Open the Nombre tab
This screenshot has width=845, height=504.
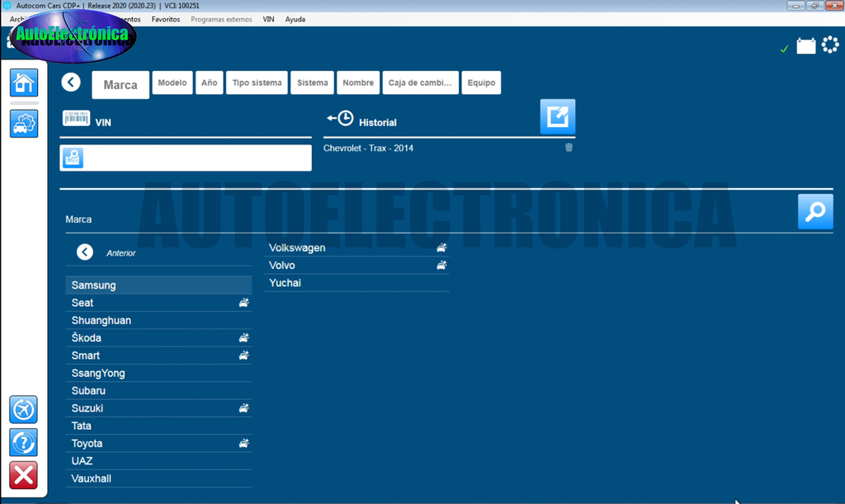coord(358,83)
